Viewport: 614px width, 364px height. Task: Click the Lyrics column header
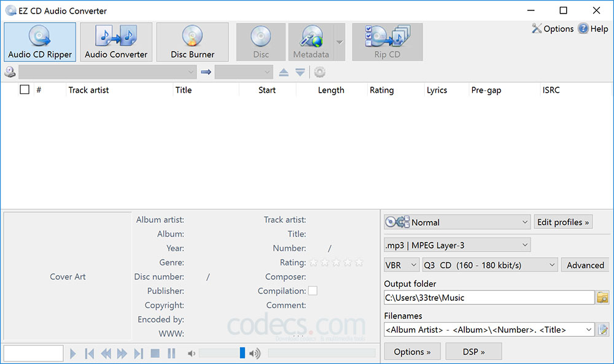point(437,90)
